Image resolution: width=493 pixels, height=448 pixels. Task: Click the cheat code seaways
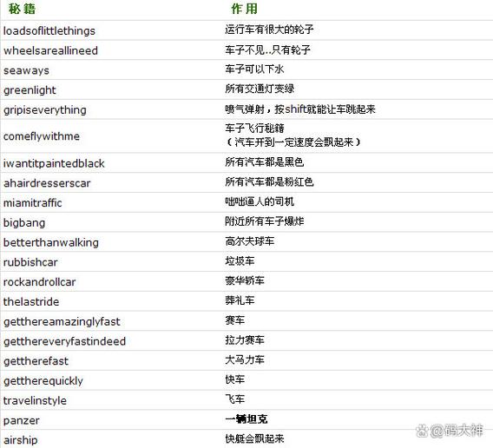pos(26,70)
